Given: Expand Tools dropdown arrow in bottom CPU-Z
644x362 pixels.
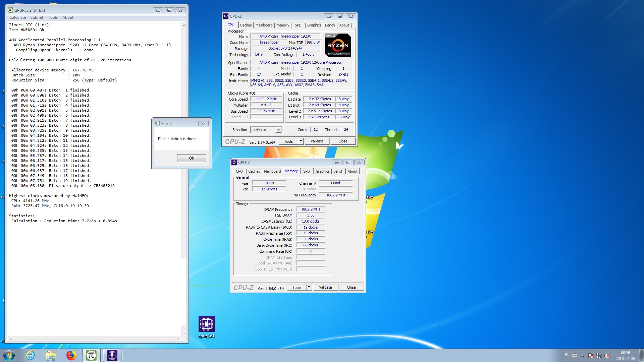Looking at the screenshot, I should [x=309, y=288].
